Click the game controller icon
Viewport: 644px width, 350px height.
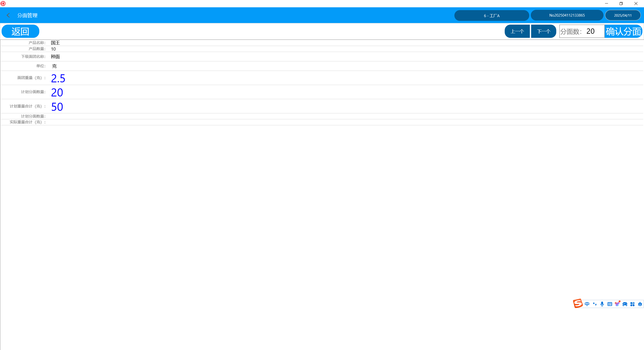(x=625, y=304)
